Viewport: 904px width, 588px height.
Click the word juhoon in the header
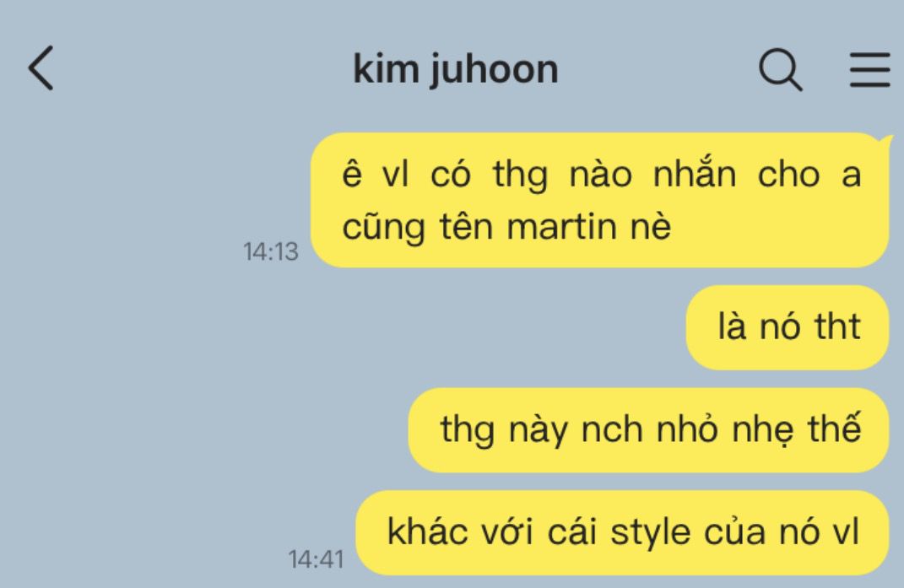coord(495,71)
